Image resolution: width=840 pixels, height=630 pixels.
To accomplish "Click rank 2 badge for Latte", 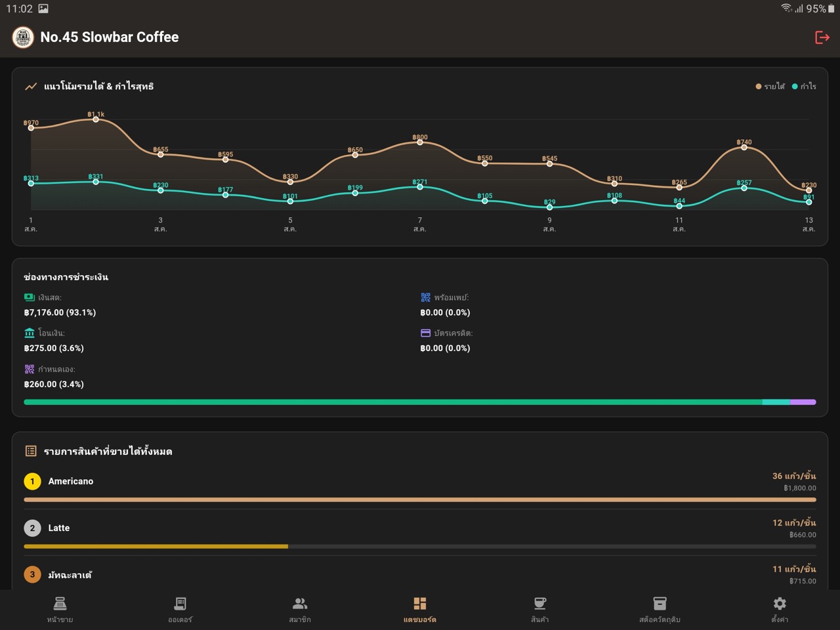I will [x=32, y=528].
